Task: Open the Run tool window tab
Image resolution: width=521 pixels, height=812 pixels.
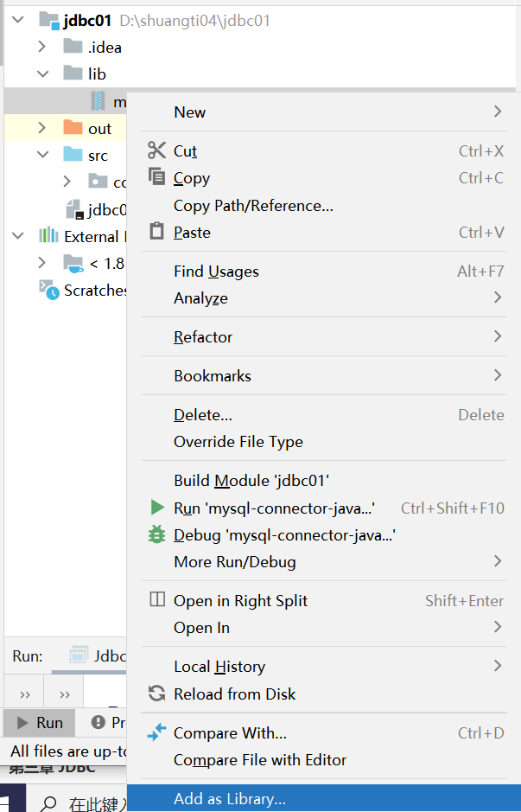Action: [x=39, y=722]
